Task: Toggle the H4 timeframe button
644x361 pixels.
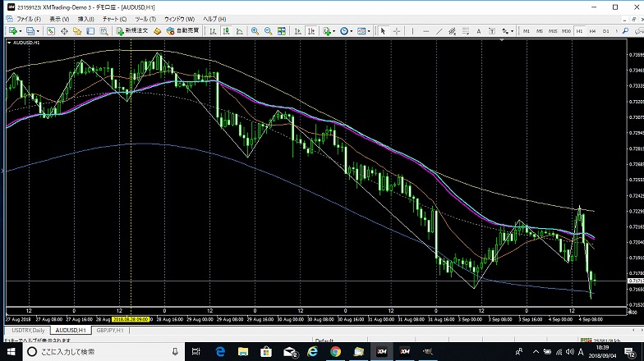Action: point(591,30)
